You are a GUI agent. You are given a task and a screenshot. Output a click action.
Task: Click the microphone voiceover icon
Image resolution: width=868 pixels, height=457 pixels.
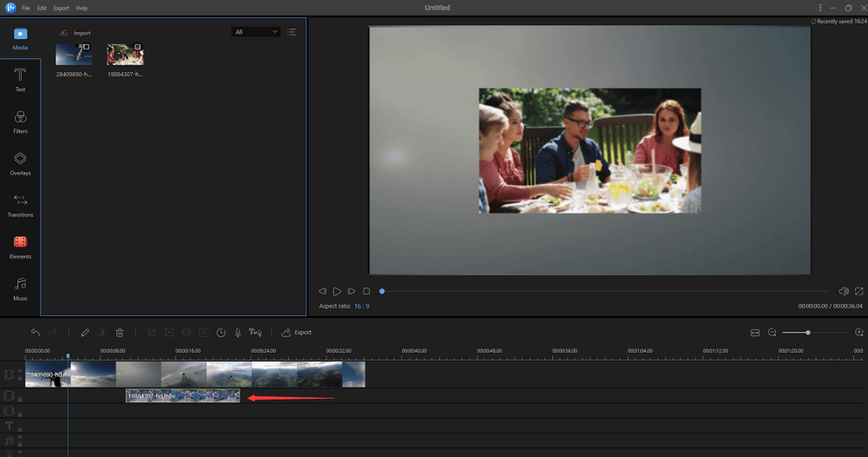(x=238, y=333)
